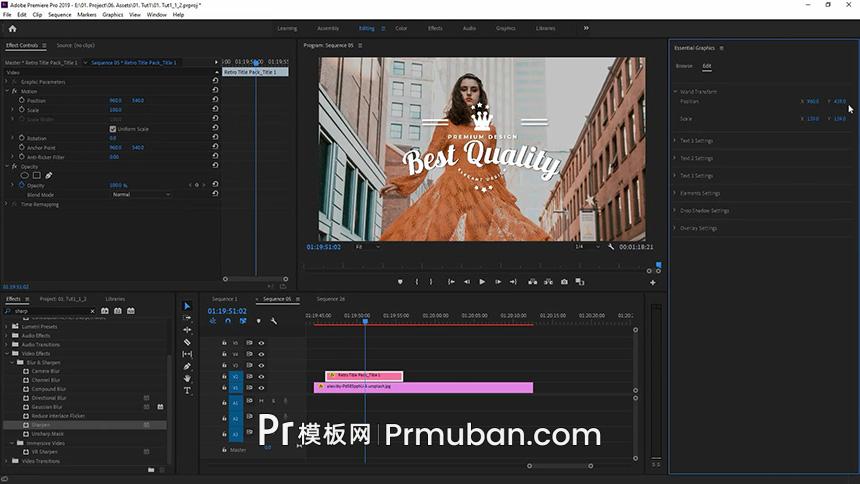Viewport: 860px width, 484px height.
Task: Toggle accelerated effects filter button
Action: pos(105,311)
